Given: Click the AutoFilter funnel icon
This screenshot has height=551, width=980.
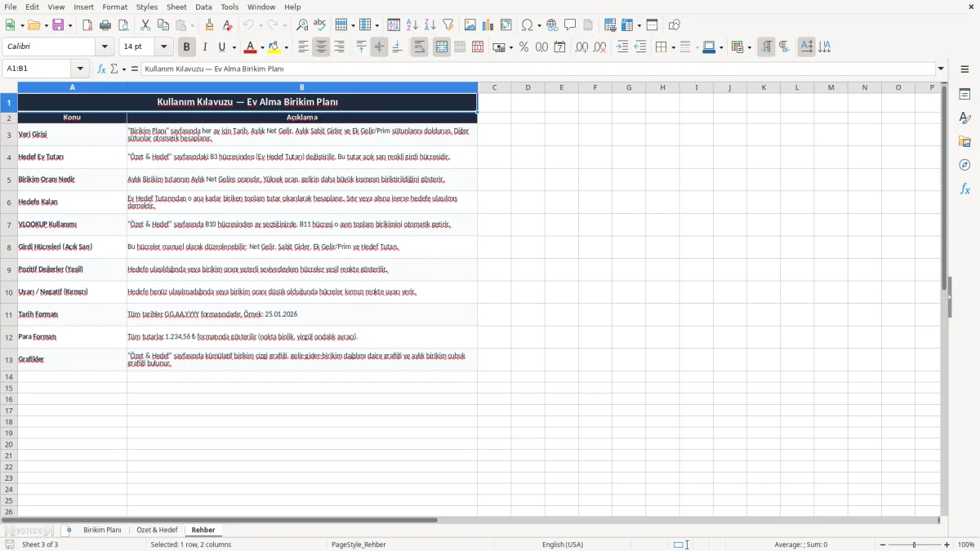Looking at the screenshot, I should click(x=448, y=25).
